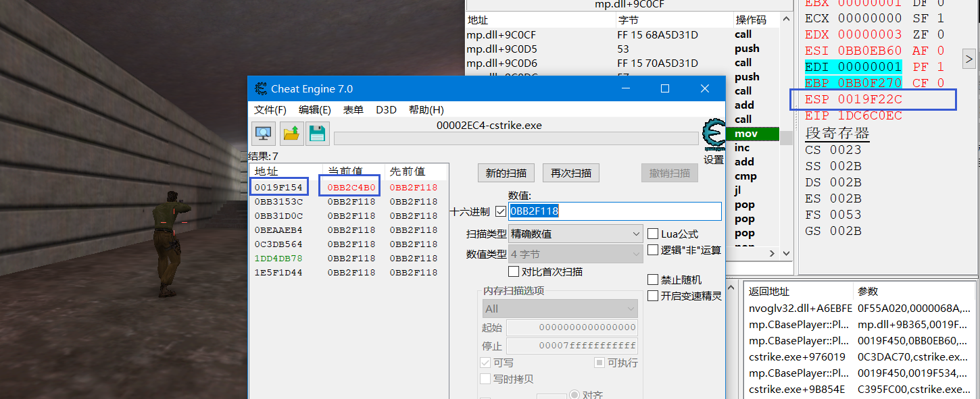Click the ESP 0019F22C register
The image size is (980, 399).
click(853, 99)
